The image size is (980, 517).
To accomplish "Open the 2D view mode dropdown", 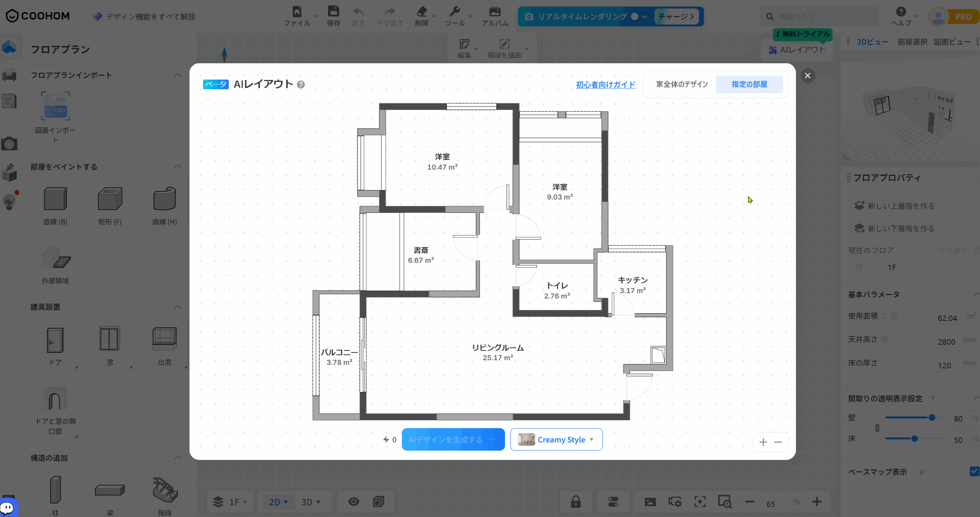I will pyautogui.click(x=278, y=502).
